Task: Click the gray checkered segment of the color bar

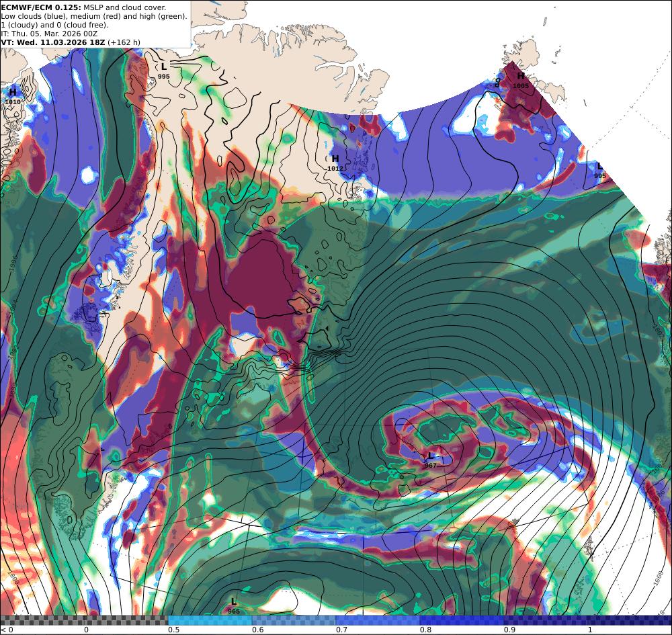Action: pos(84,620)
